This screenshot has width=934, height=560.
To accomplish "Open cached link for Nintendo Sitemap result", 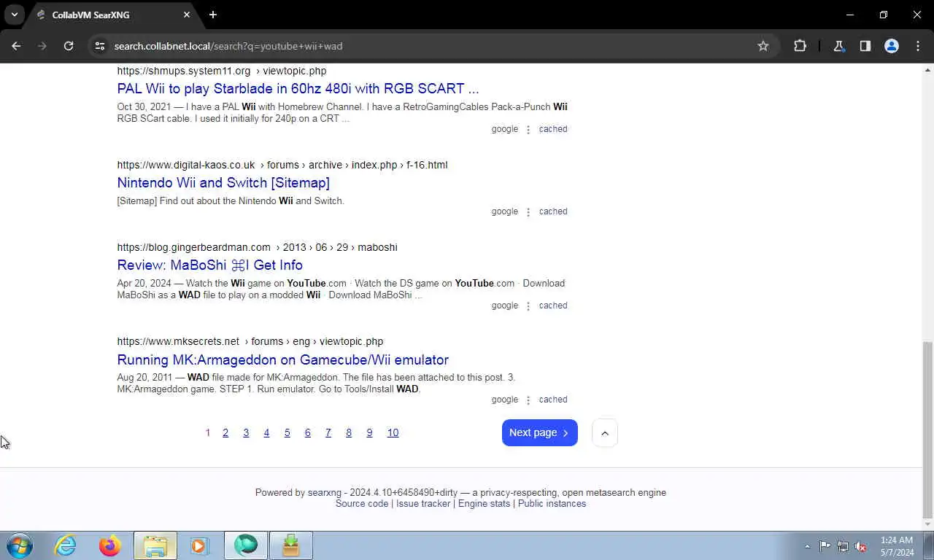I will pyautogui.click(x=553, y=211).
